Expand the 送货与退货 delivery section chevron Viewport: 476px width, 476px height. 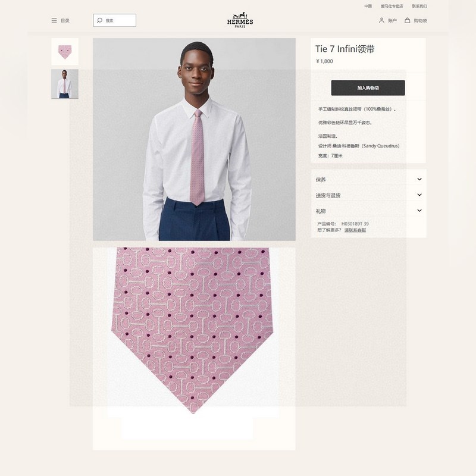pyautogui.click(x=419, y=195)
